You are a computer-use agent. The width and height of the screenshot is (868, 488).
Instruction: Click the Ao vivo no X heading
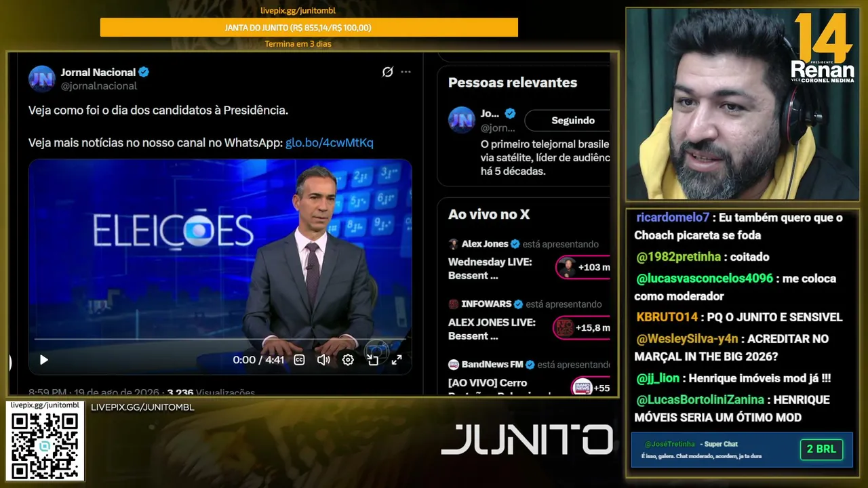(x=489, y=214)
